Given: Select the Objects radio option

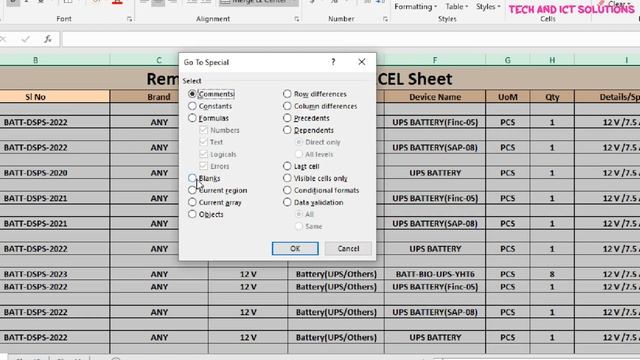Looking at the screenshot, I should [206, 214].
